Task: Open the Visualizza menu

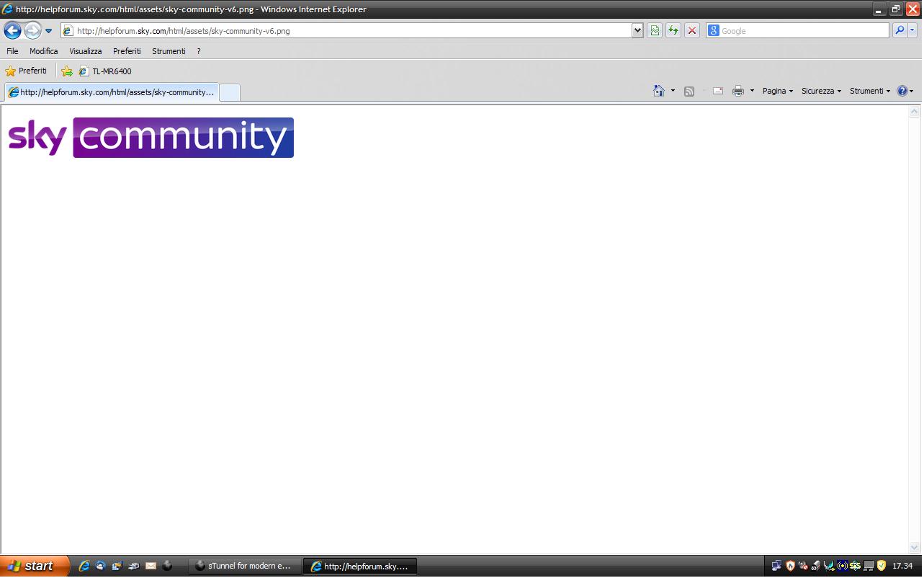Action: (85, 51)
